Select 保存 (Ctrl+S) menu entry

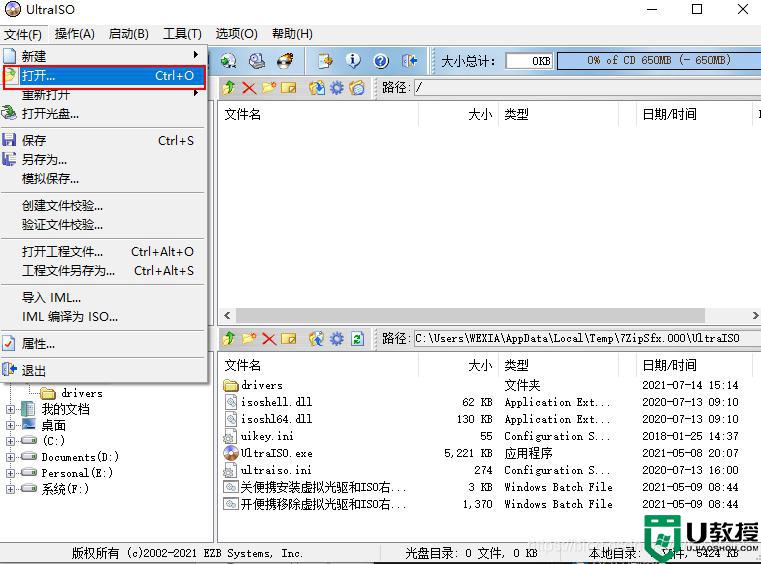pyautogui.click(x=102, y=141)
